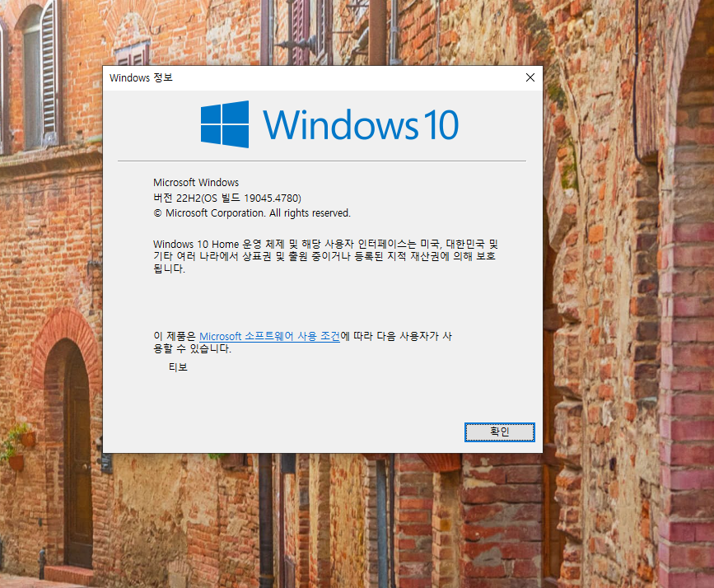
Task: Close the Windows 정보 dialog
Action: coord(530,78)
